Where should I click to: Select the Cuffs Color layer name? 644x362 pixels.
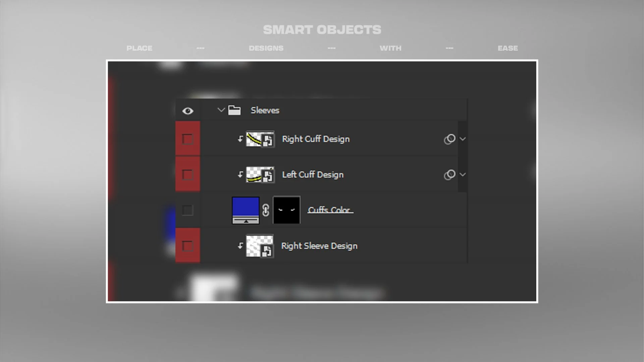(x=330, y=210)
